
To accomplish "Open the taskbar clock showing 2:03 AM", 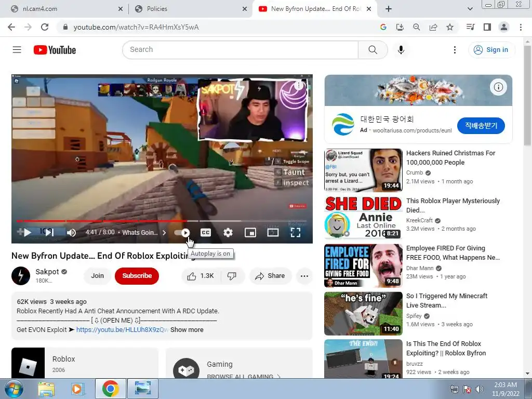I will click(x=506, y=389).
